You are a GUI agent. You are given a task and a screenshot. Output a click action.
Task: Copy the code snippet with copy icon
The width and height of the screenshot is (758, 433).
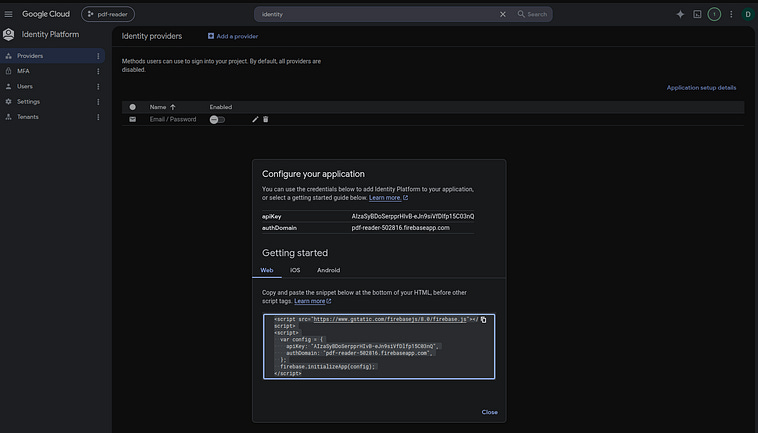(x=483, y=319)
